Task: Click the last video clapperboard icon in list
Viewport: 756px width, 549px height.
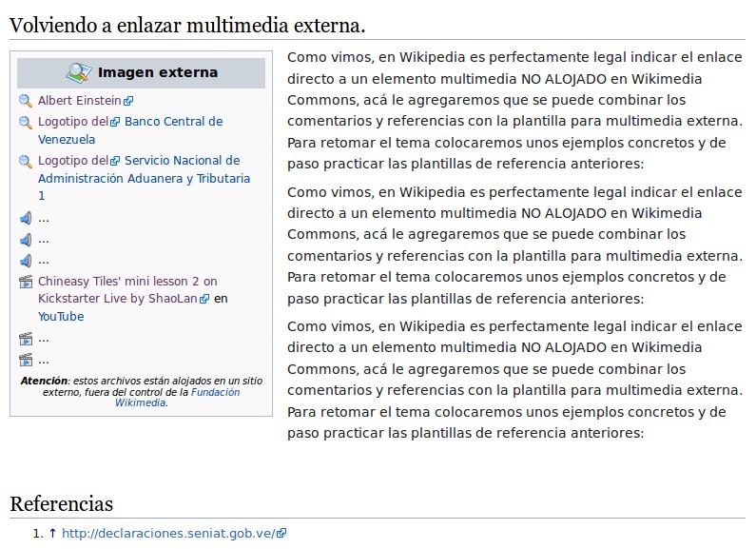Action: click(x=26, y=360)
